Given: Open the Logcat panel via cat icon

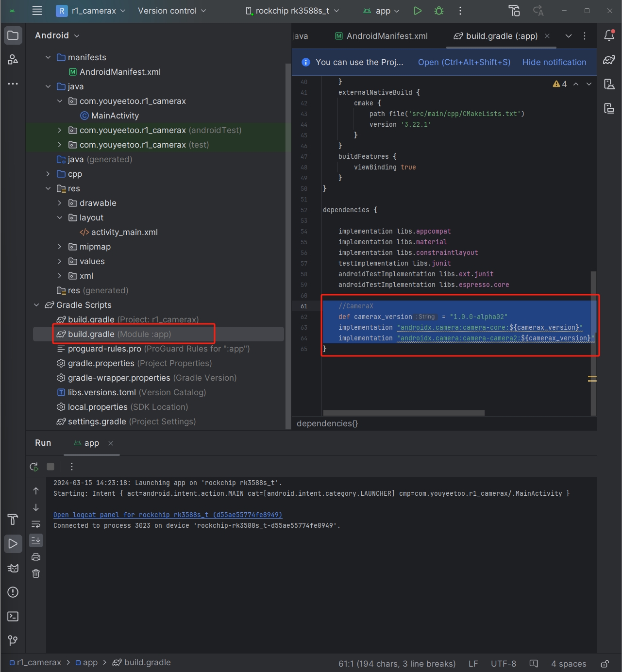Looking at the screenshot, I should coord(13,568).
